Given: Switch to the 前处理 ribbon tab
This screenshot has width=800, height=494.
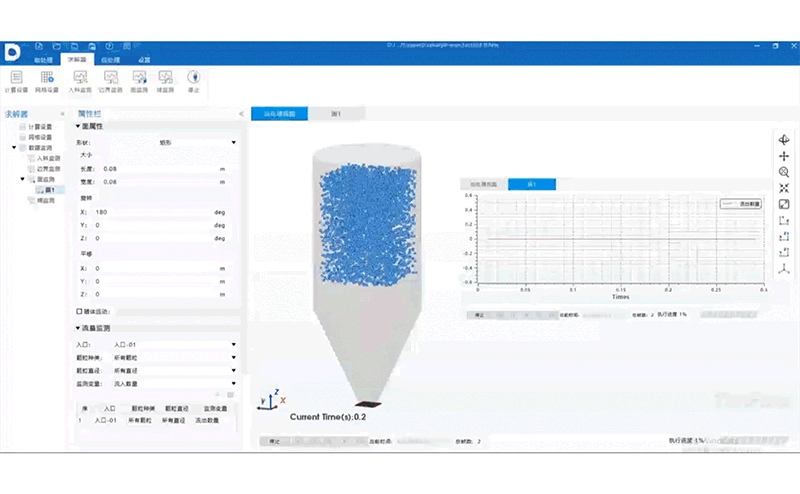Looking at the screenshot, I should coord(44,60).
